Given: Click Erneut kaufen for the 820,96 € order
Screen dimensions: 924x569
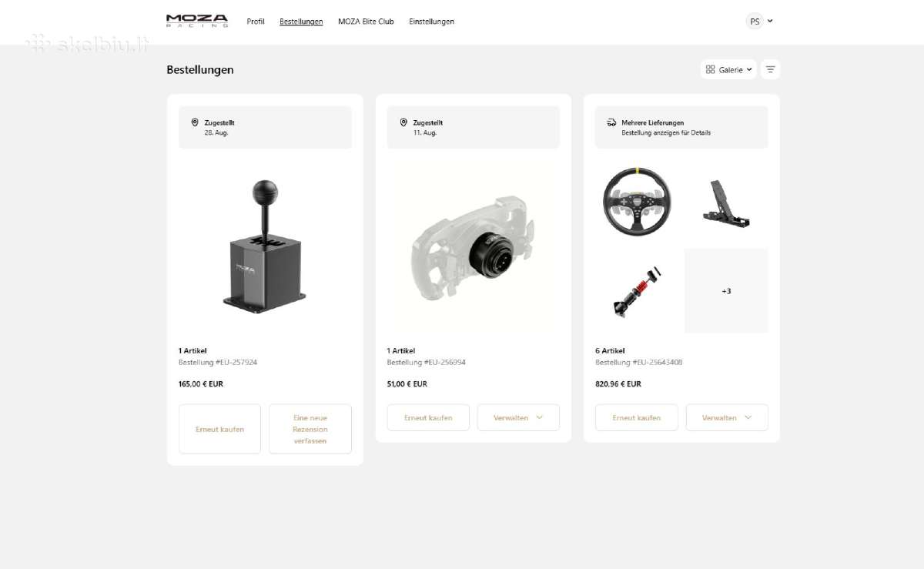Looking at the screenshot, I should 637,417.
